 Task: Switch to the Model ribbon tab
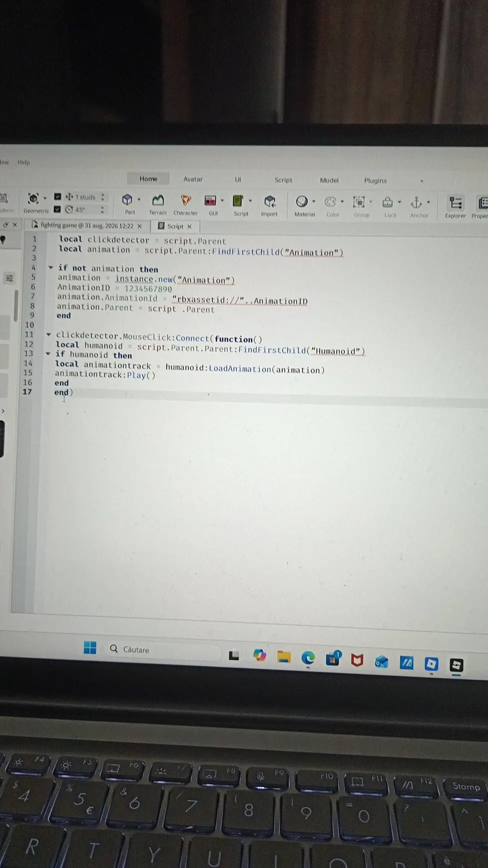[x=329, y=181]
